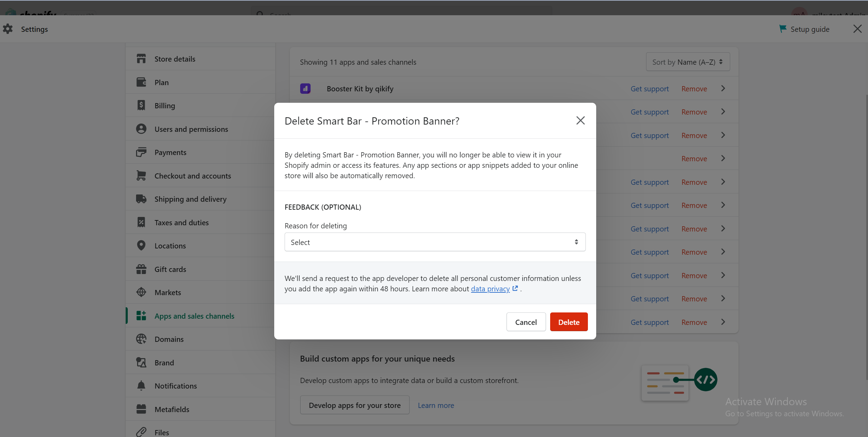This screenshot has height=437, width=868.
Task: Click Develop apps for your store
Action: coord(355,405)
